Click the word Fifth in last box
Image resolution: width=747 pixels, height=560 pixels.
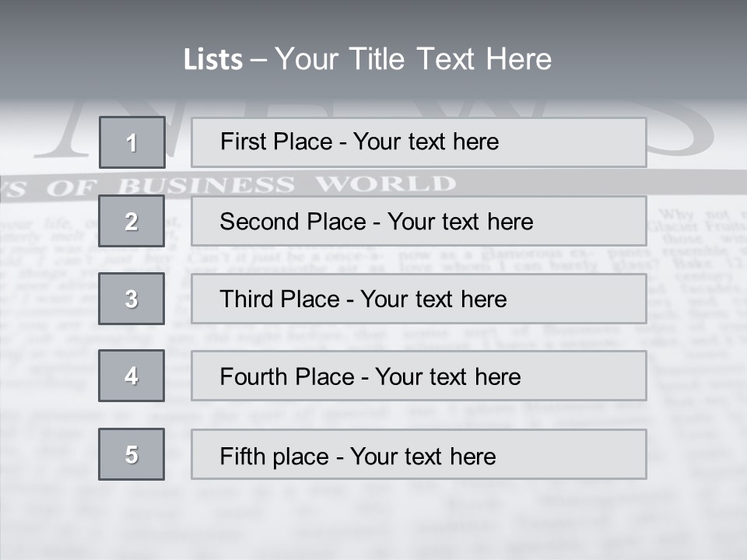244,456
